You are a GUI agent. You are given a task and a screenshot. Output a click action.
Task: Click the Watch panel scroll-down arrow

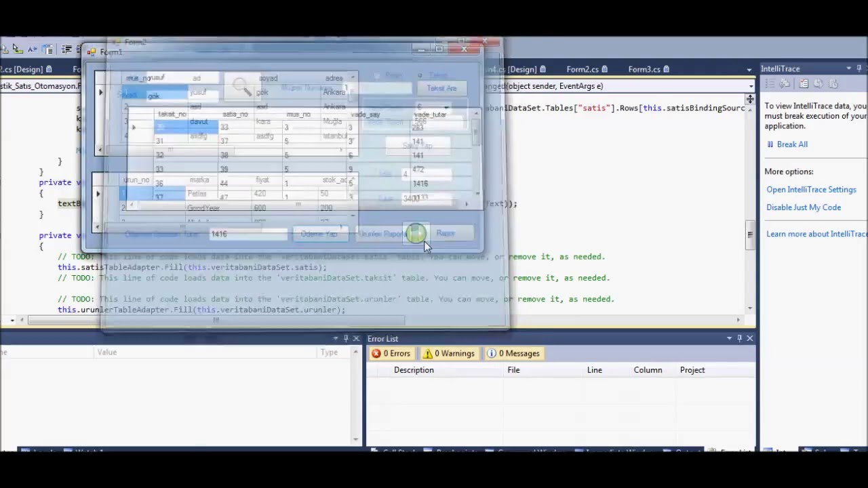356,439
